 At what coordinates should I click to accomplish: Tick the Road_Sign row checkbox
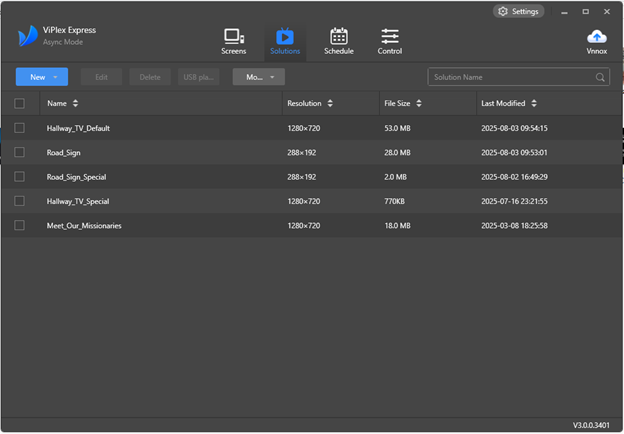(x=19, y=152)
